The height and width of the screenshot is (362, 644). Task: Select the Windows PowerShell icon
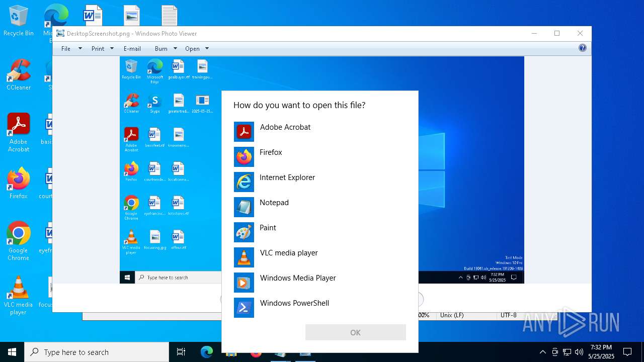coord(244,308)
